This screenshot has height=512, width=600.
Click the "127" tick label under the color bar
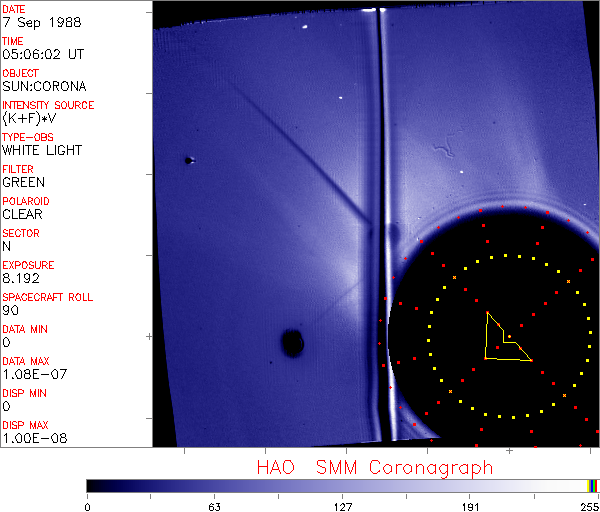tap(342, 506)
